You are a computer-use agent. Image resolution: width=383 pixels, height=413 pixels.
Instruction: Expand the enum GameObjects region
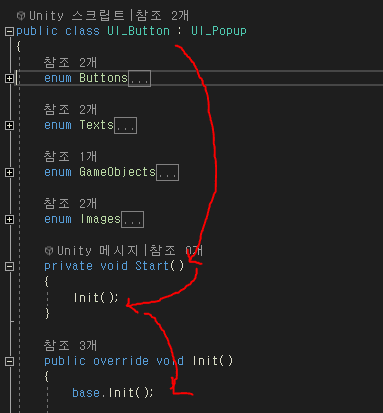point(9,172)
